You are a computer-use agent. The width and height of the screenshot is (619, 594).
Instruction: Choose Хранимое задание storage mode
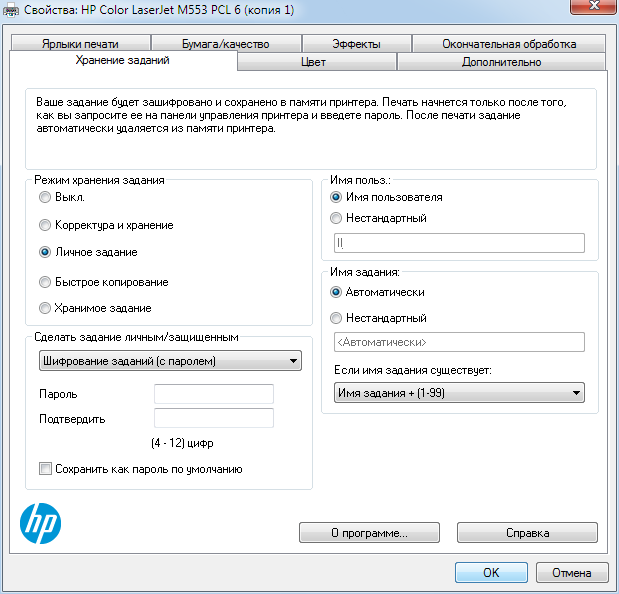tap(44, 308)
